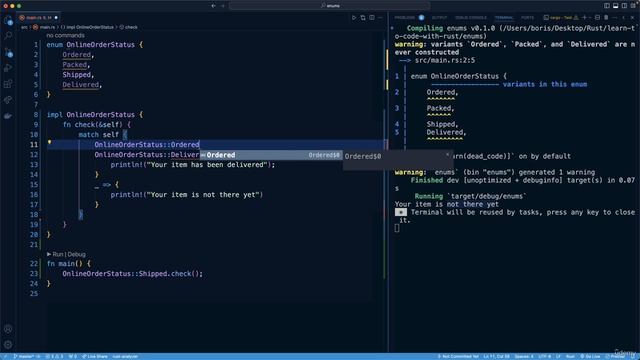Open the Docker whale view in activity bar

click(8, 116)
